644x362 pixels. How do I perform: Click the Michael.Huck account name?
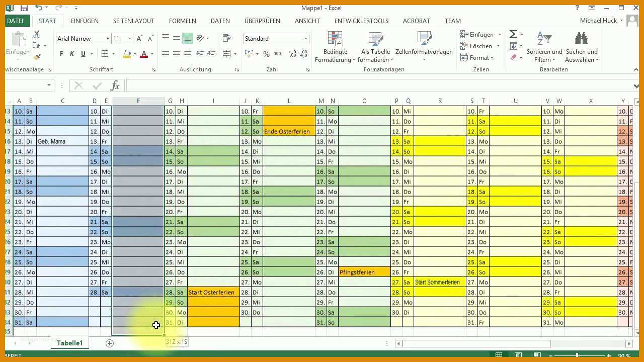click(x=597, y=21)
